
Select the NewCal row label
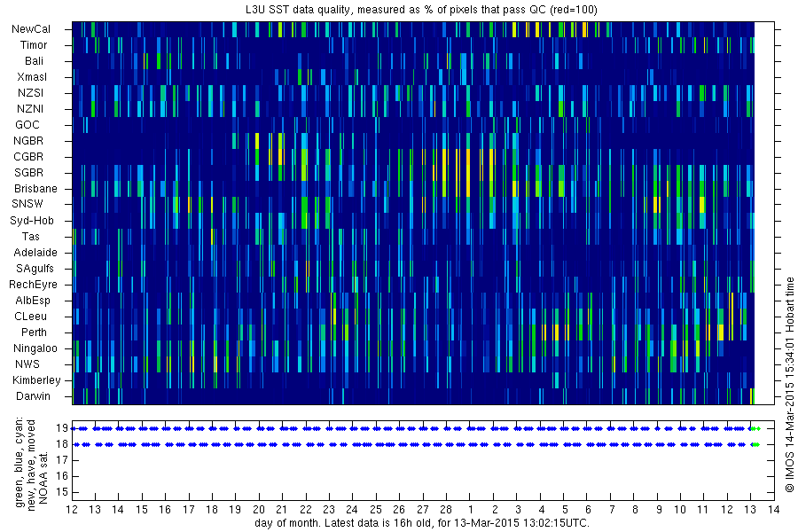click(x=31, y=29)
